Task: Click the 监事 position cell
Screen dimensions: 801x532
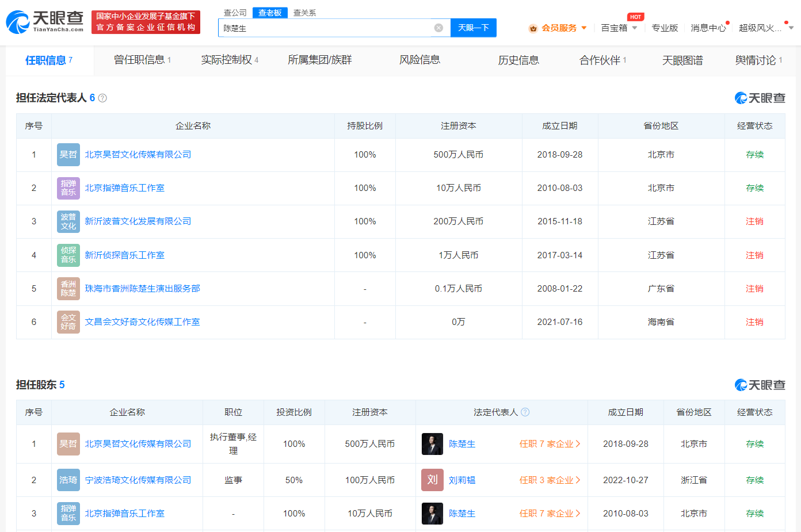Action: click(x=233, y=480)
